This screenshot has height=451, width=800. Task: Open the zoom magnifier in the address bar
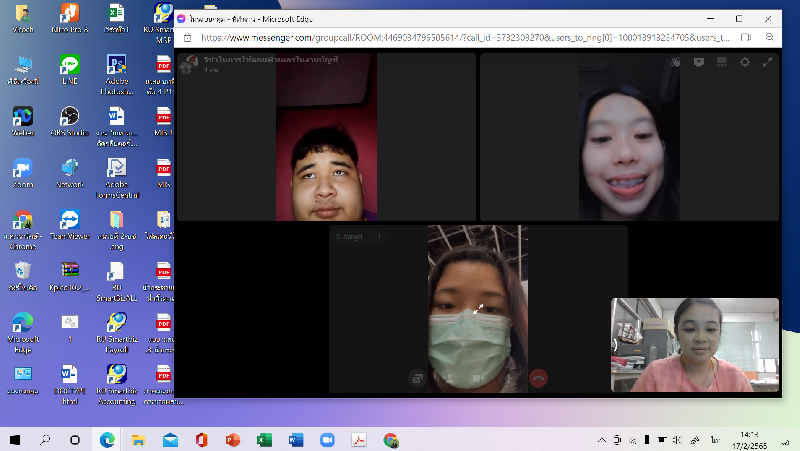[x=772, y=37]
